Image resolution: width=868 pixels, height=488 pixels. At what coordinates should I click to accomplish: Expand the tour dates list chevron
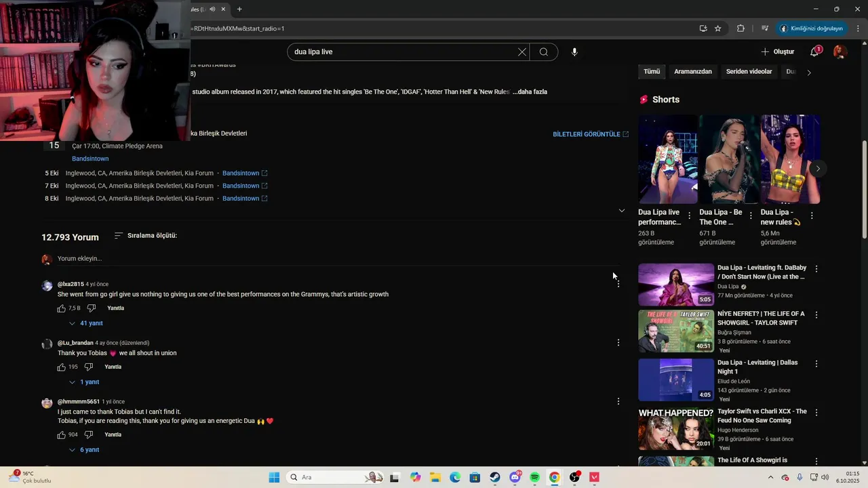click(622, 211)
